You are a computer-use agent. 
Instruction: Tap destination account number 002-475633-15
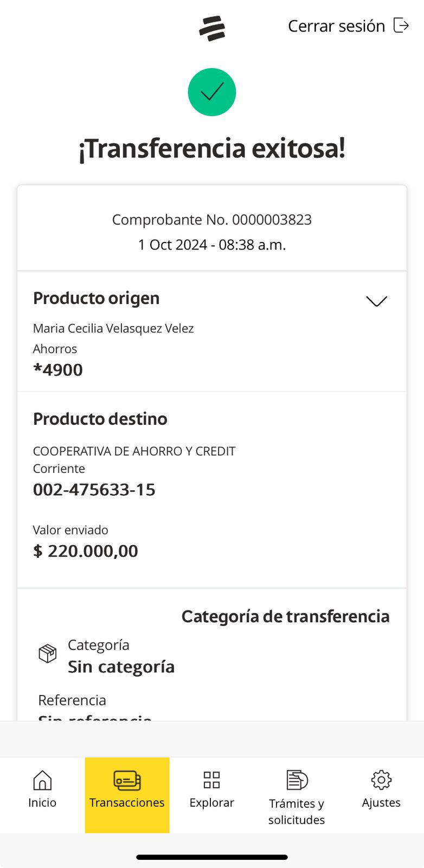click(94, 490)
